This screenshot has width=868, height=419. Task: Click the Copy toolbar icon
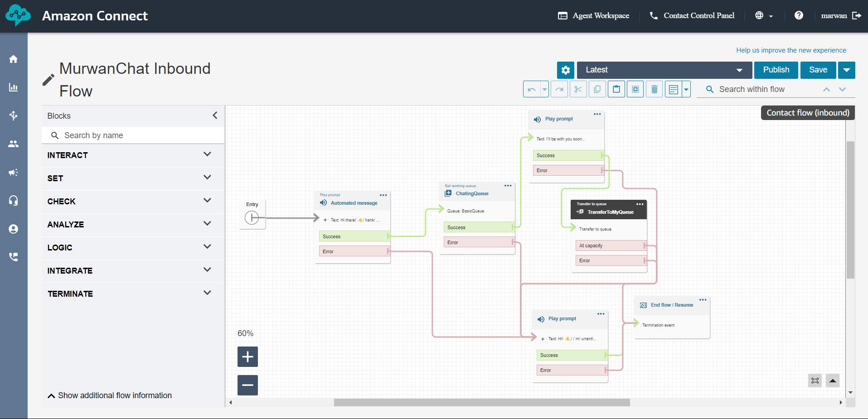(597, 89)
